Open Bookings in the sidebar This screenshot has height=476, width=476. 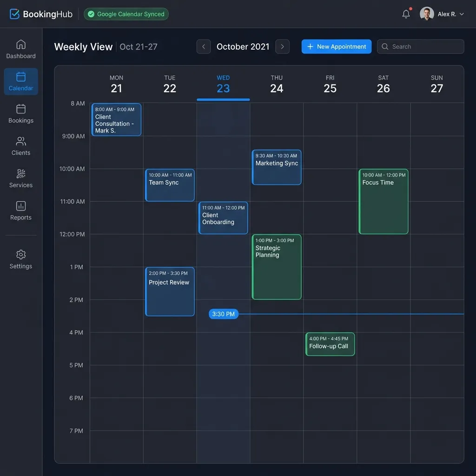tap(20, 114)
